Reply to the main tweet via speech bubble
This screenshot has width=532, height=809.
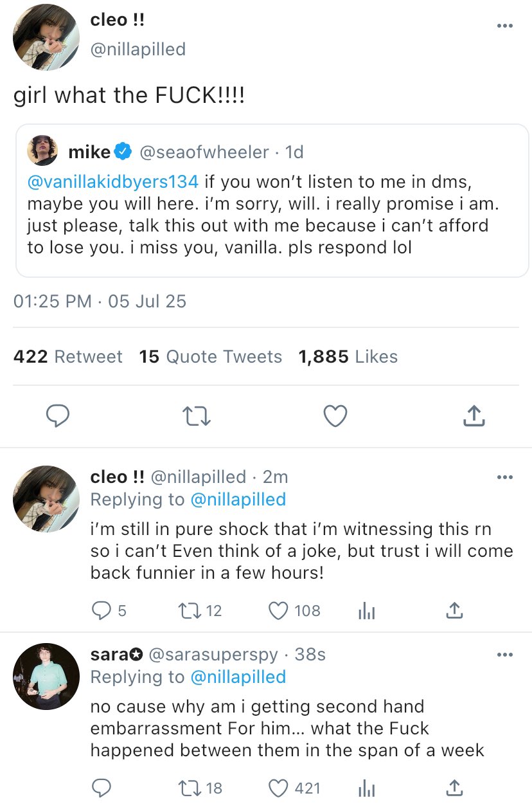(58, 416)
